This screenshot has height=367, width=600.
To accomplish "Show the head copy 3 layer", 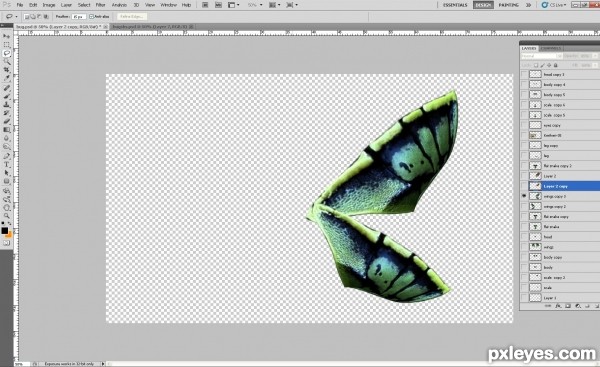I will (x=524, y=74).
